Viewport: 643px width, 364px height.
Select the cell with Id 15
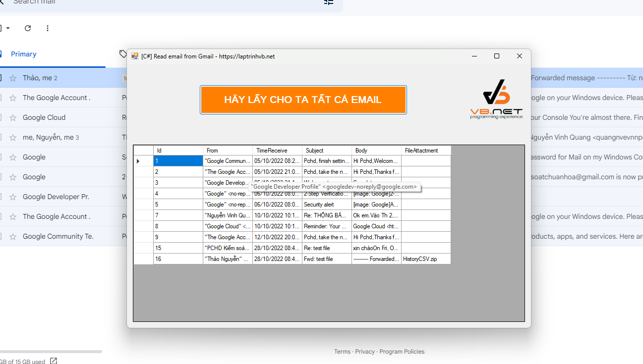[x=178, y=248]
